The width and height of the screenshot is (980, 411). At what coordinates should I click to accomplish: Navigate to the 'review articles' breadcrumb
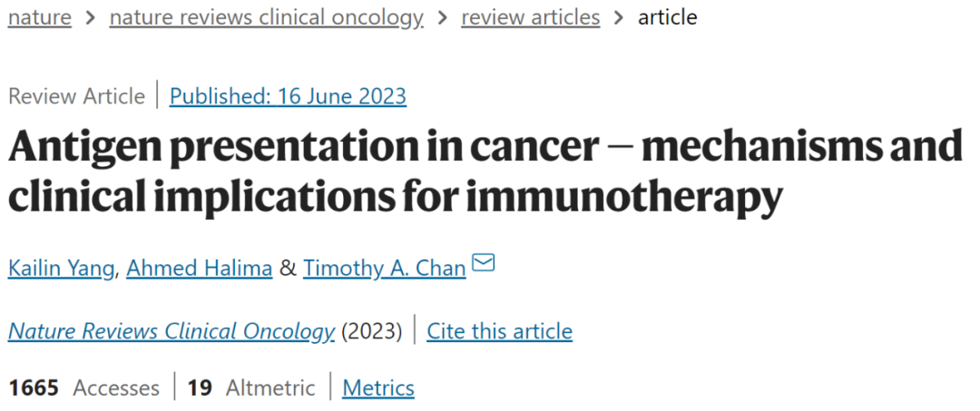click(530, 18)
